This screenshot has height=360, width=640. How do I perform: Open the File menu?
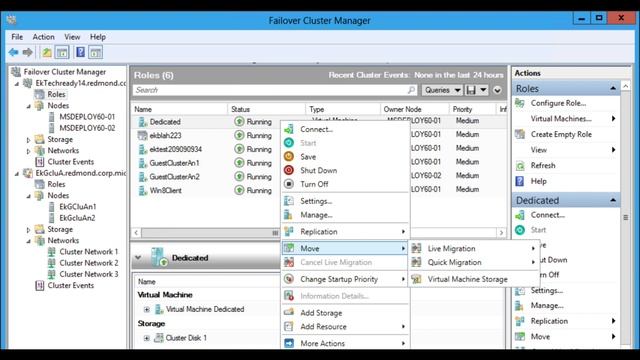(17, 37)
